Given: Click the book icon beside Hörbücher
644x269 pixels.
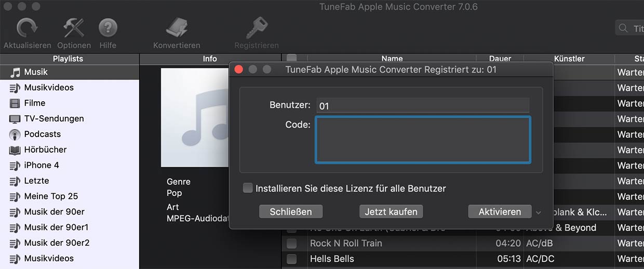Looking at the screenshot, I should [x=15, y=150].
